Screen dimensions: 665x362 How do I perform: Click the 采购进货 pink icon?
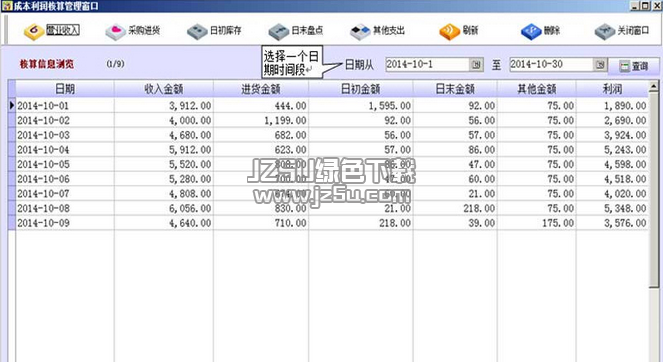(x=115, y=31)
